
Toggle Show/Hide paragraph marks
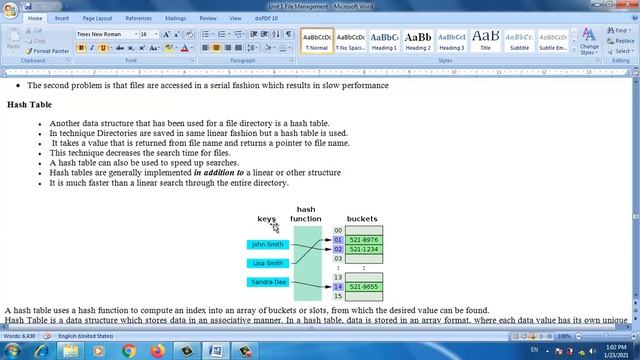click(x=289, y=34)
